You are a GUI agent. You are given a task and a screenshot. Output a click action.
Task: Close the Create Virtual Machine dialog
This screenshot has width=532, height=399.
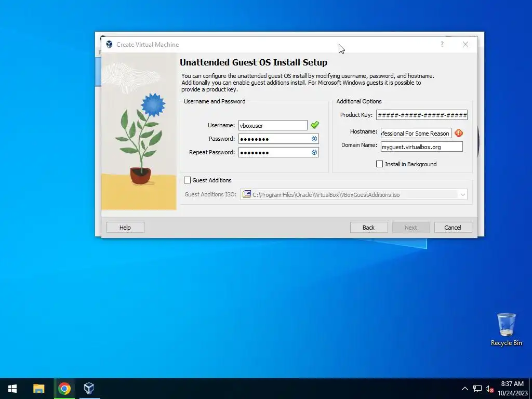[465, 44]
